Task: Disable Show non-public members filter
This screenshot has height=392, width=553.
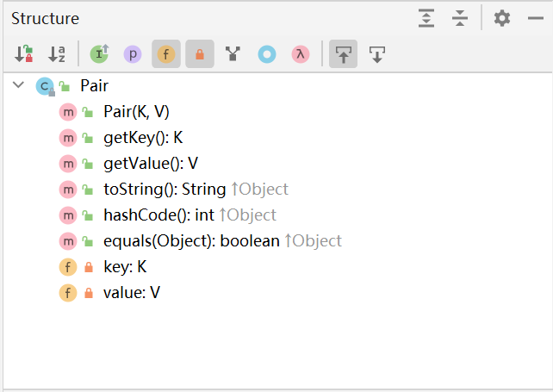Action: [200, 54]
